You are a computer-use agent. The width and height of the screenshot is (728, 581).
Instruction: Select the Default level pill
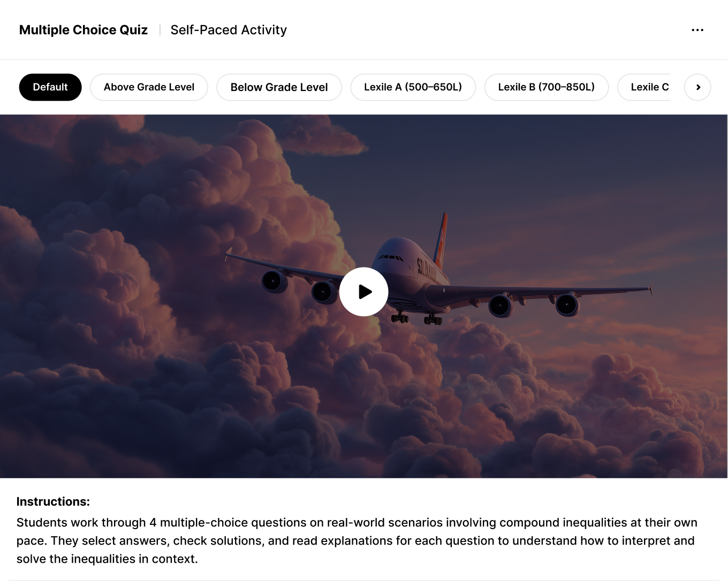pyautogui.click(x=50, y=87)
